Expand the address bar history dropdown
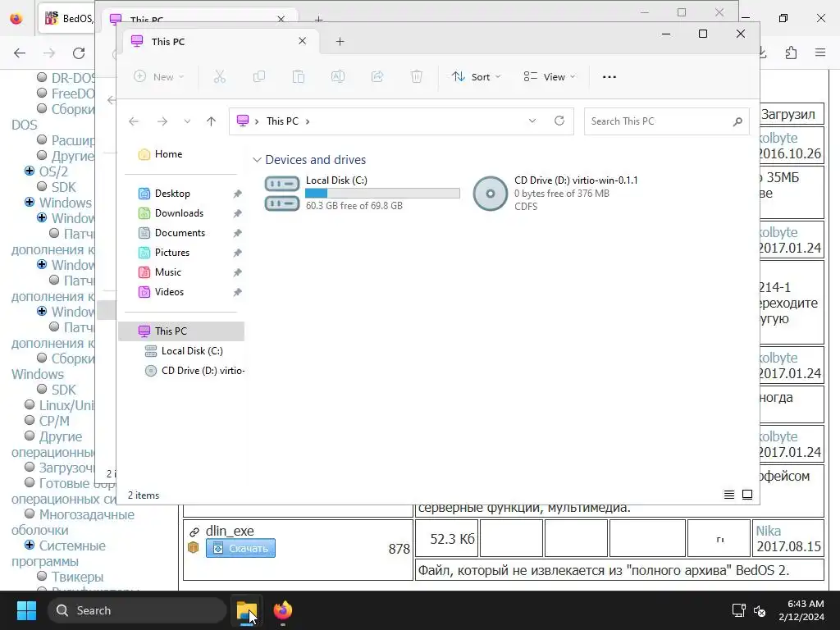840x630 pixels. (532, 121)
